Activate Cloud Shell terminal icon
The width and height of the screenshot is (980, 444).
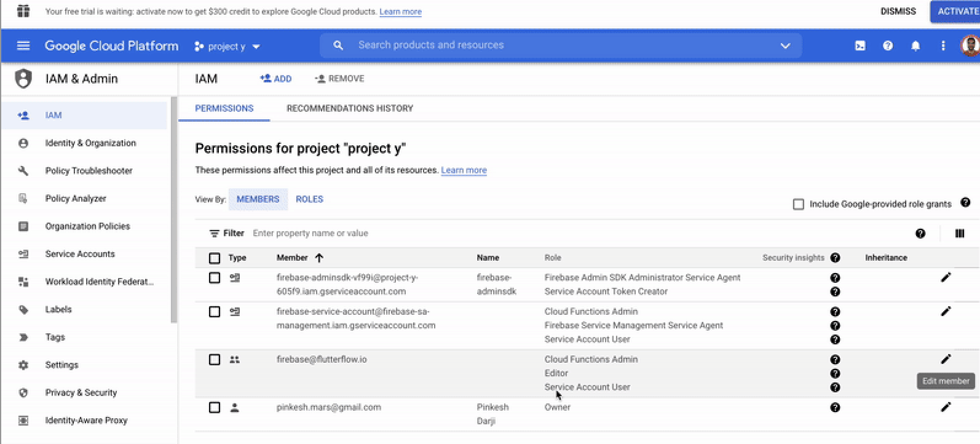coord(860,46)
